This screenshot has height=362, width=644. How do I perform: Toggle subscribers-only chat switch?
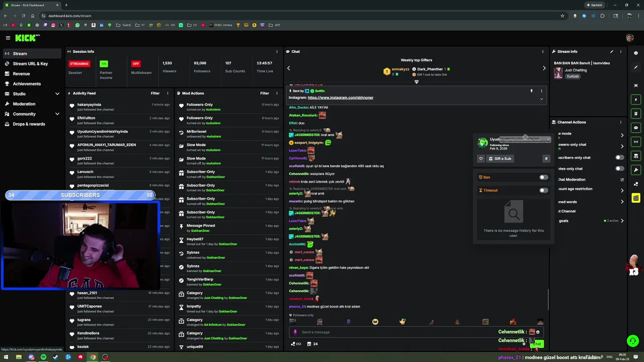(x=620, y=157)
